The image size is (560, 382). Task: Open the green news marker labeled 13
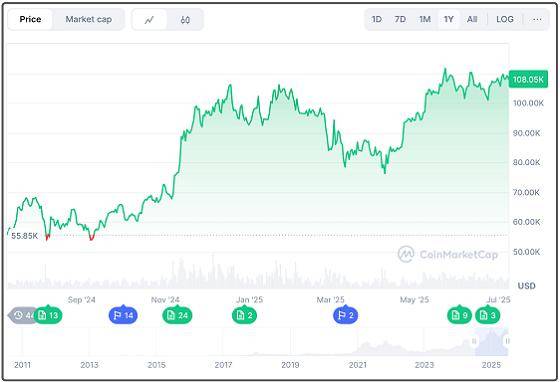[48, 315]
